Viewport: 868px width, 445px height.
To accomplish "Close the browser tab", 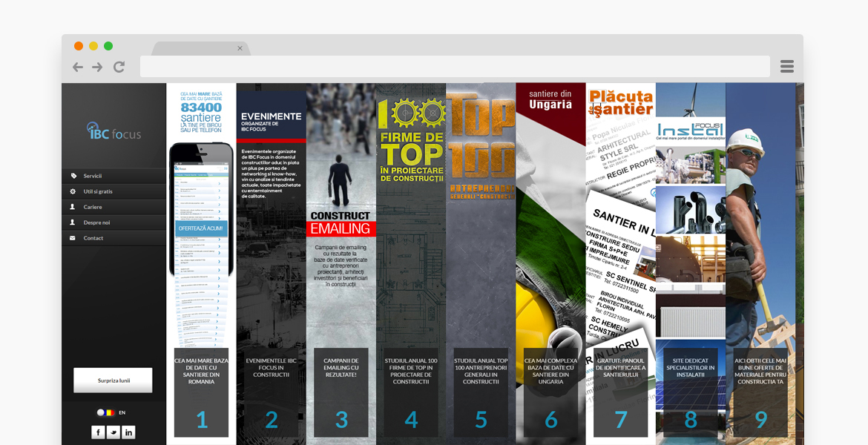I will pyautogui.click(x=240, y=48).
